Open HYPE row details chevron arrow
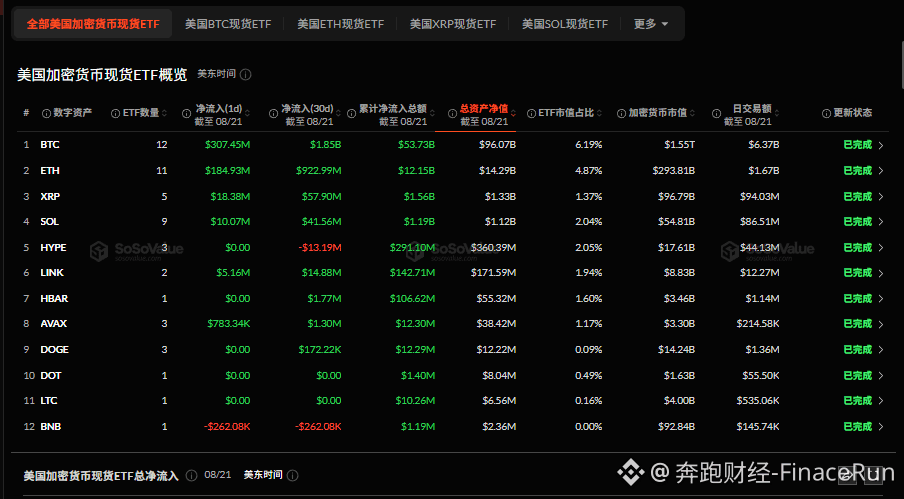904x499 pixels. tap(881, 248)
